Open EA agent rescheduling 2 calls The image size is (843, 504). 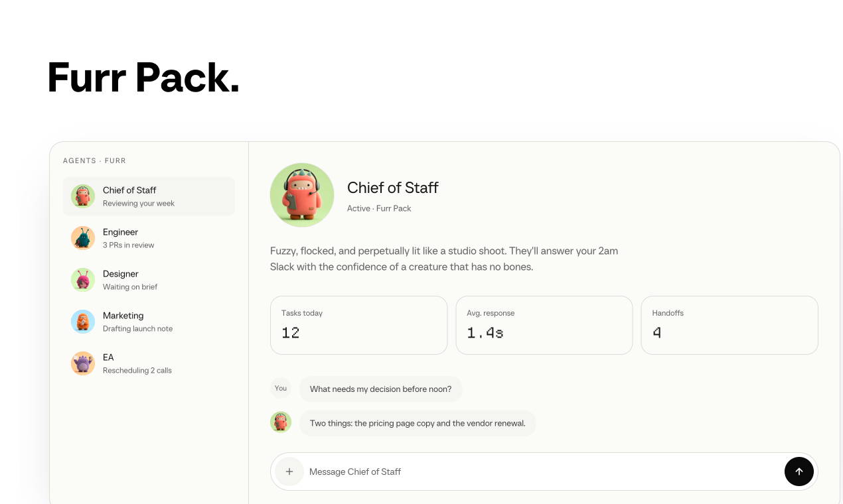pos(149,363)
